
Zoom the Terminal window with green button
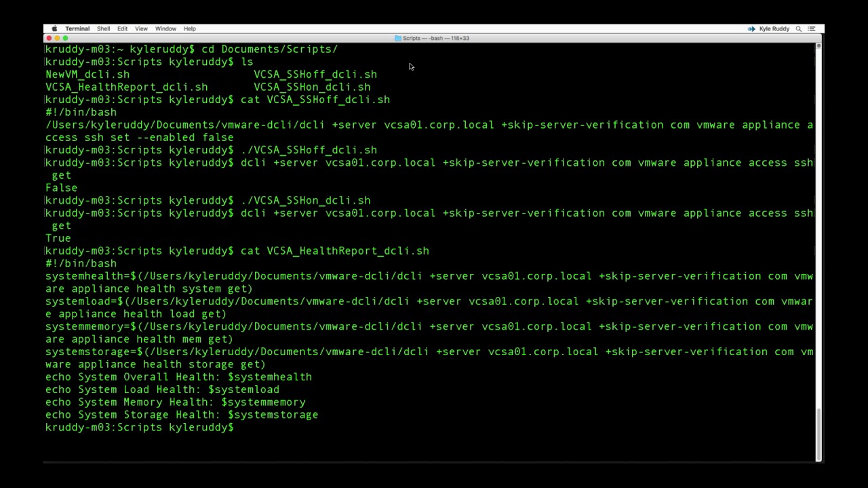[65, 38]
